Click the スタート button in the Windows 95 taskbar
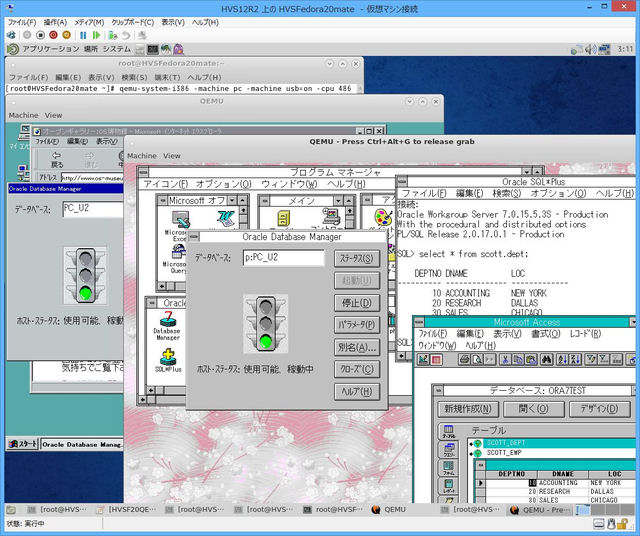The height and width of the screenshot is (536, 640). pyautogui.click(x=23, y=444)
